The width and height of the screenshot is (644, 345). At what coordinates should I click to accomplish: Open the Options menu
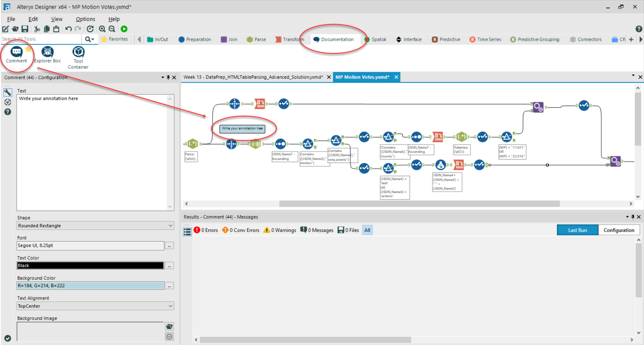85,19
